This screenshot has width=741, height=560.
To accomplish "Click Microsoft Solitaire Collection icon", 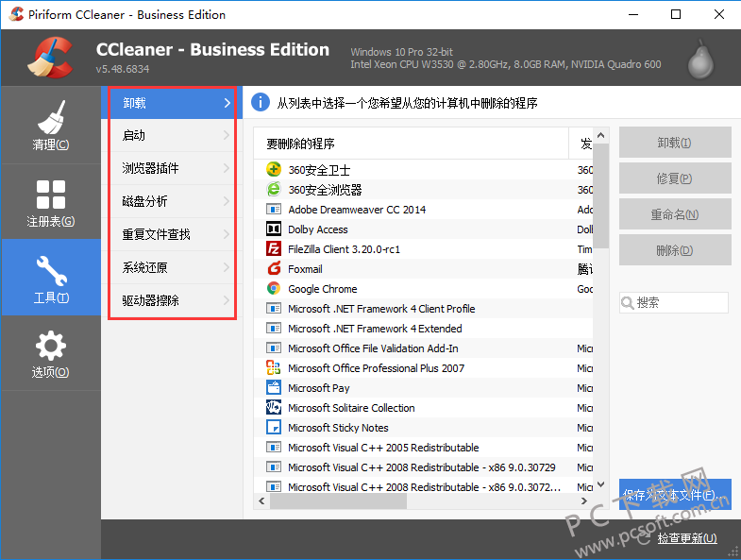I will [x=274, y=408].
